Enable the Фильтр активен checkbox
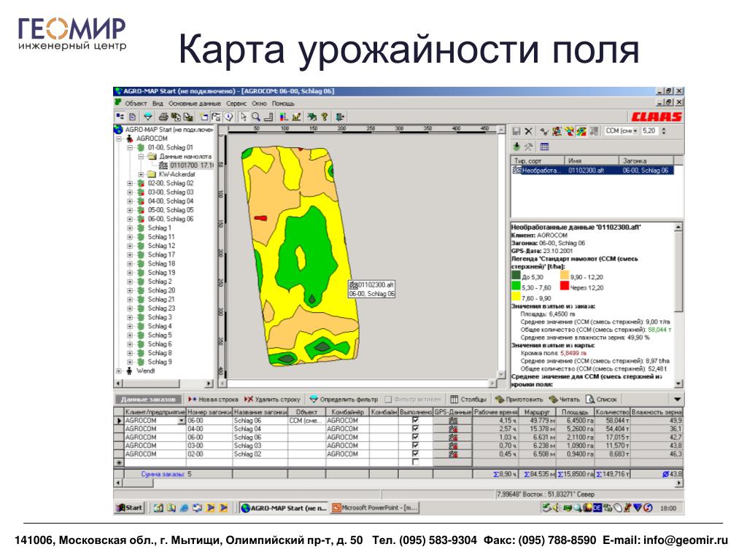Screen dimensions: 747x560 click(388, 399)
